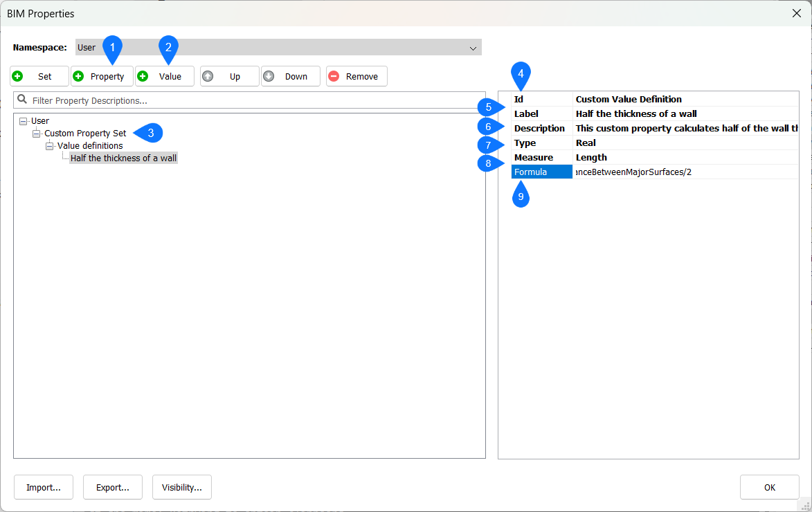Image resolution: width=812 pixels, height=512 pixels.
Task: Open the Visibility... dialog
Action: (x=181, y=487)
